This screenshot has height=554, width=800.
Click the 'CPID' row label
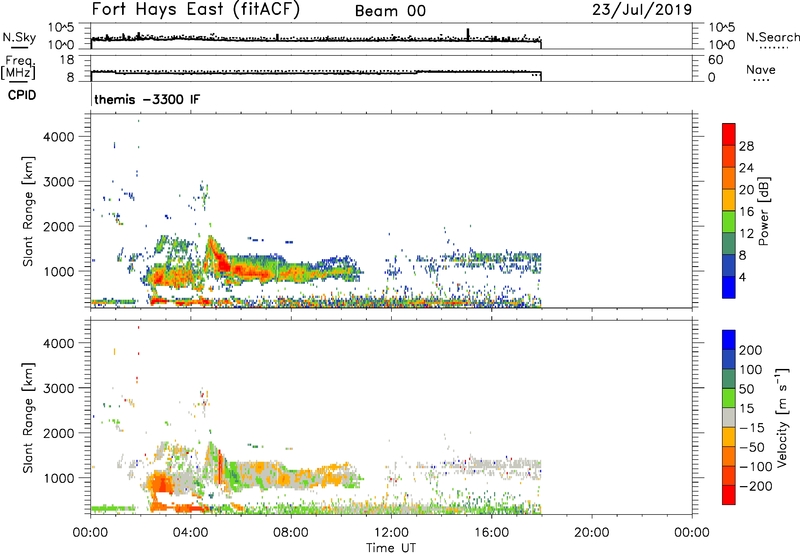pos(22,95)
